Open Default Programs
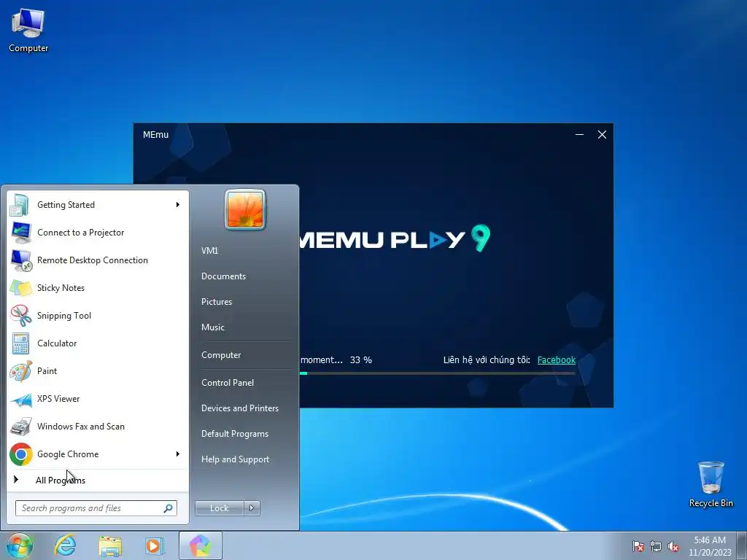The height and width of the screenshot is (560, 747). (235, 434)
